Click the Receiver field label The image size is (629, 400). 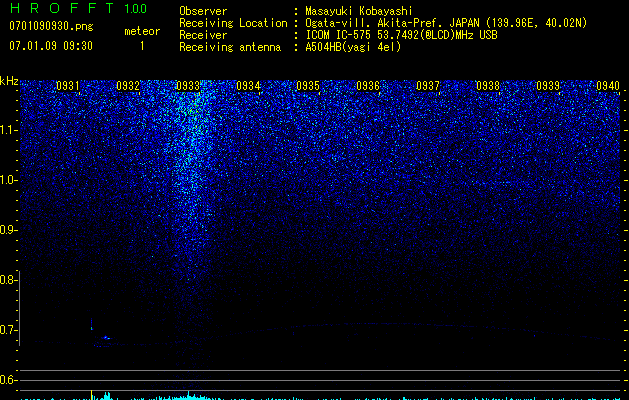click(203, 35)
